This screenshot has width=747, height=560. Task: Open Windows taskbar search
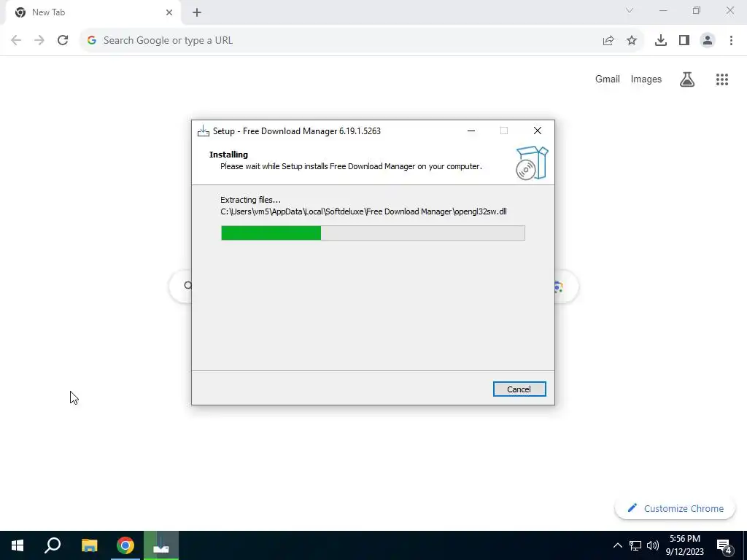[x=53, y=545]
